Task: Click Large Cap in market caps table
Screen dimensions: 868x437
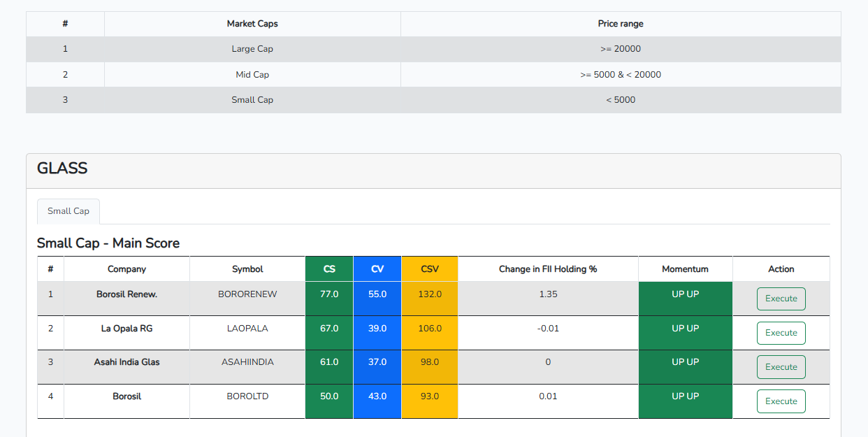Action: coord(252,49)
